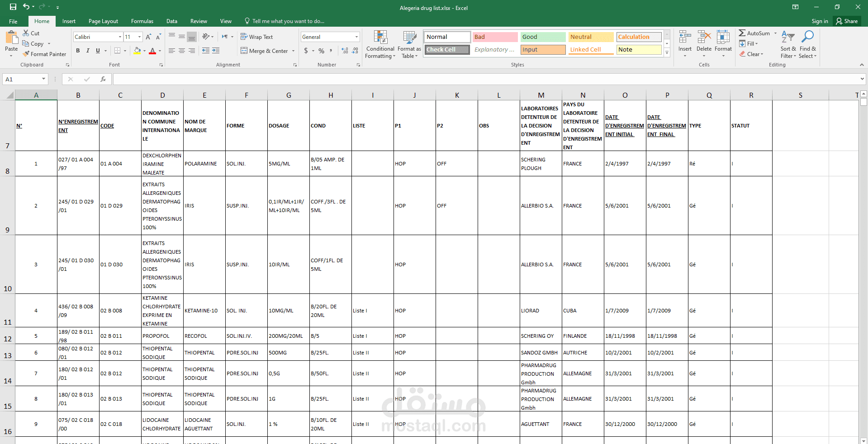This screenshot has width=868, height=444.
Task: Switch to the Formulas tab
Action: pyautogui.click(x=142, y=21)
